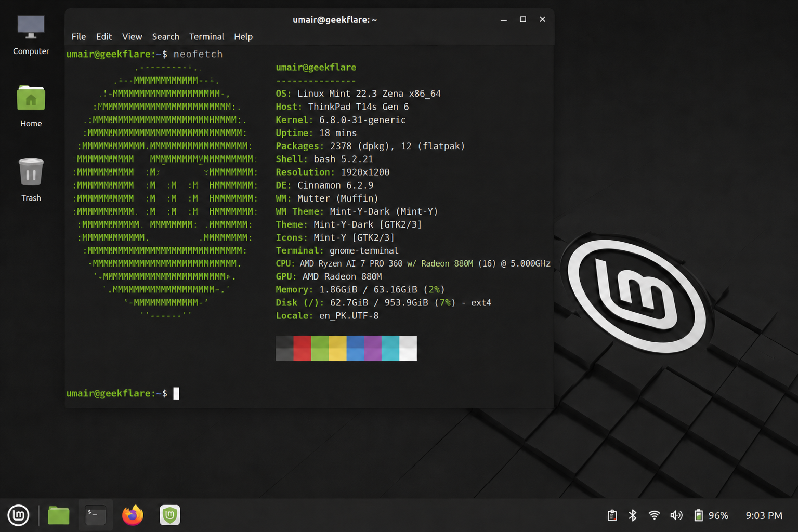Open the battery power indicator icon
This screenshot has height=532, width=798.
[x=699, y=515]
